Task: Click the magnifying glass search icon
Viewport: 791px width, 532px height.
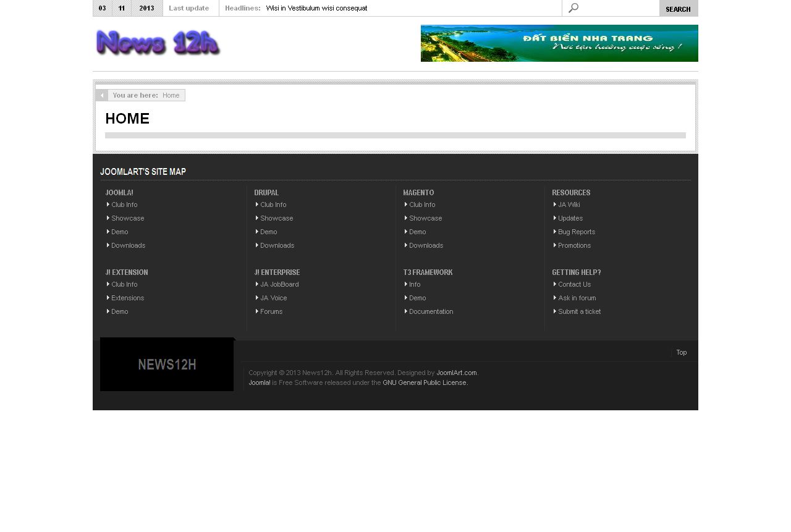Action: [573, 8]
